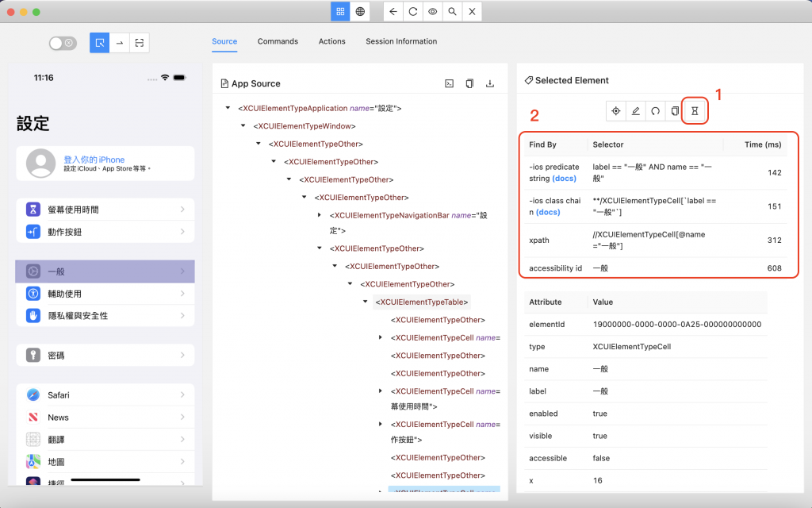The height and width of the screenshot is (508, 812).
Task: Collapse the XCUIElementTypeTable node
Action: pyautogui.click(x=365, y=301)
